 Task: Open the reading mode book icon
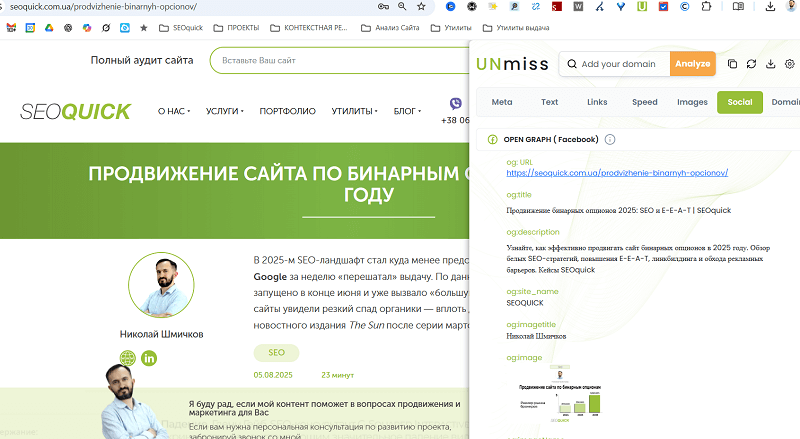point(738,7)
